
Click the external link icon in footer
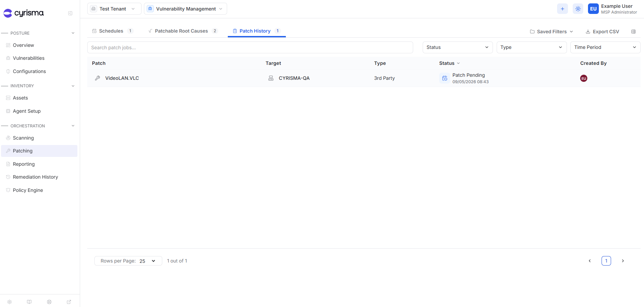[x=69, y=302]
